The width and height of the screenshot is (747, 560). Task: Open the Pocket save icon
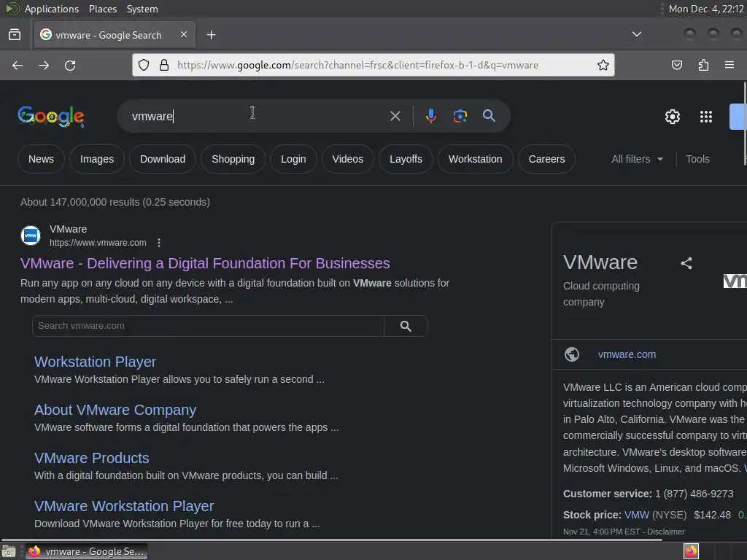pyautogui.click(x=676, y=65)
